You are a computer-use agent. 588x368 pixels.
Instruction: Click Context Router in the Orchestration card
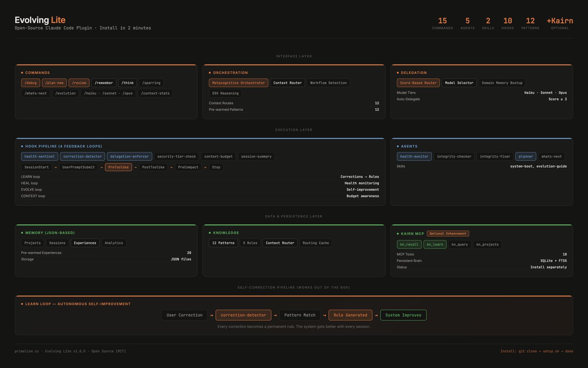(x=288, y=83)
